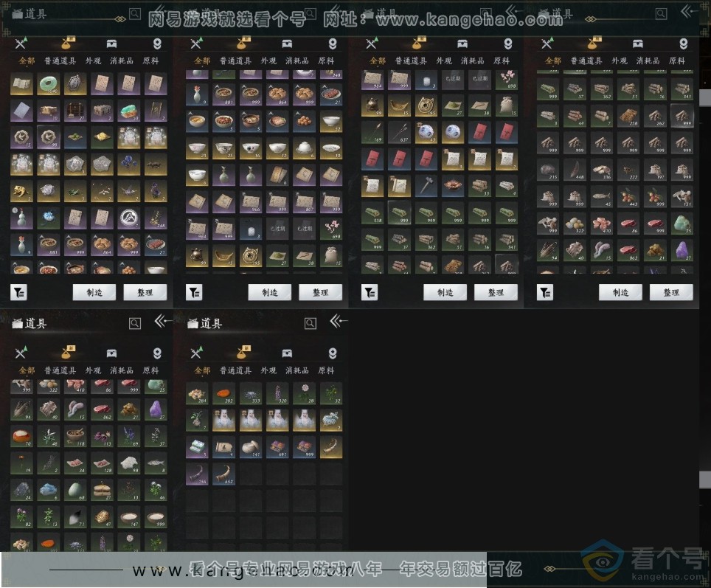Select the red berries with count 443
711x588 pixels.
tap(628, 196)
